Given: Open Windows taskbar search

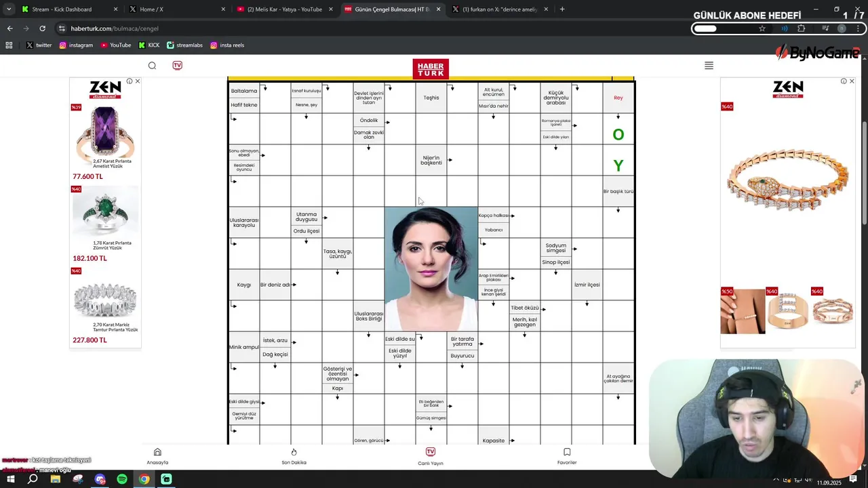Looking at the screenshot, I should point(33,479).
